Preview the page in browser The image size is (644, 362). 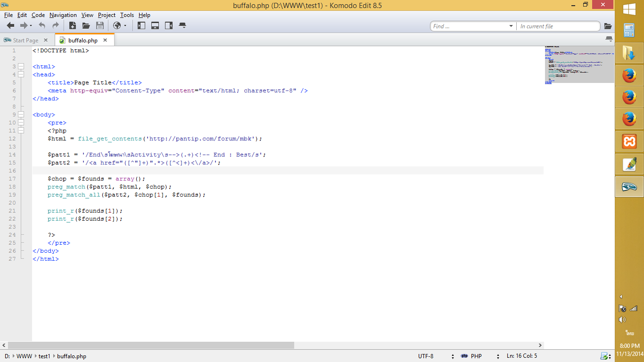coord(118,26)
